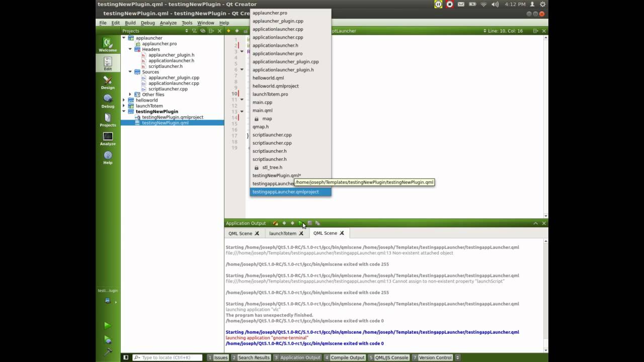Click the filter tree icon in Projects panel

(x=194, y=31)
